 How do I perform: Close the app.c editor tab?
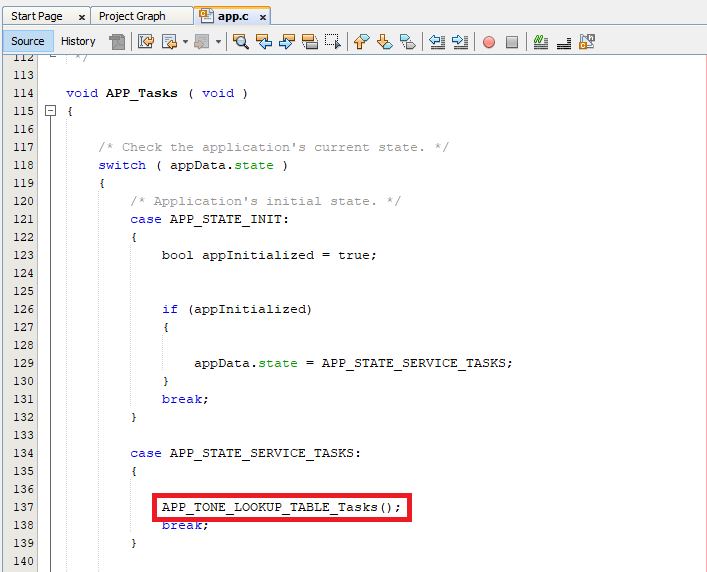262,17
